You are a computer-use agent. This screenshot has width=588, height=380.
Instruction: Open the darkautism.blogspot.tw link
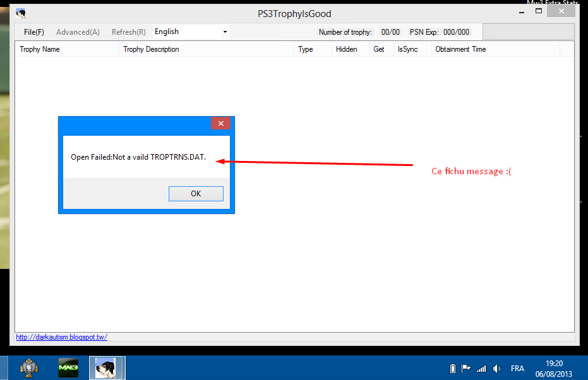point(62,337)
